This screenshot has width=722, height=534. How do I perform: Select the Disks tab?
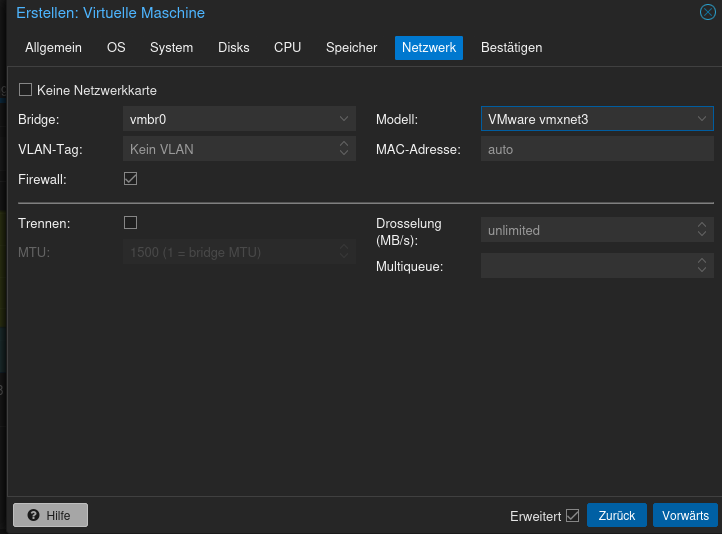coord(234,48)
